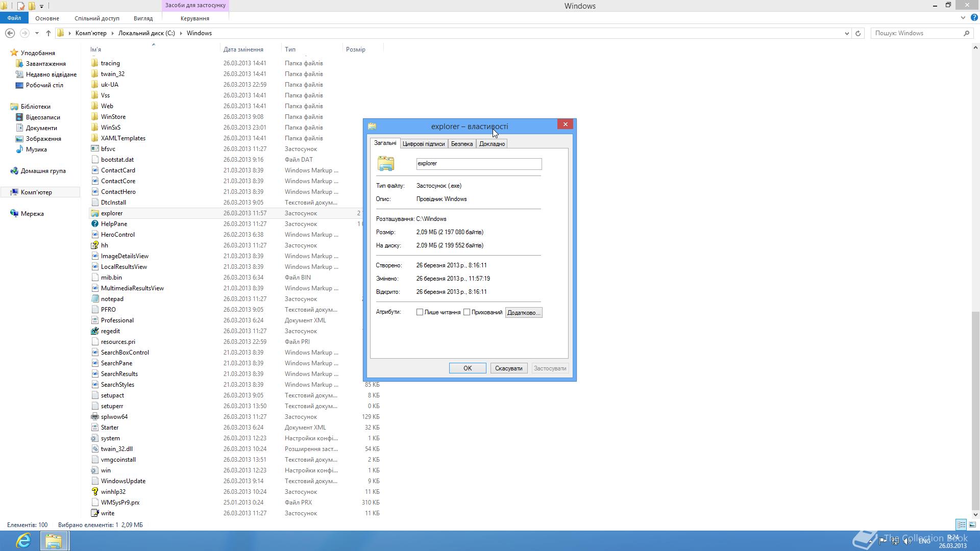This screenshot has width=980, height=551.
Task: Open recent locations dropdown arrow
Action: coord(37,33)
